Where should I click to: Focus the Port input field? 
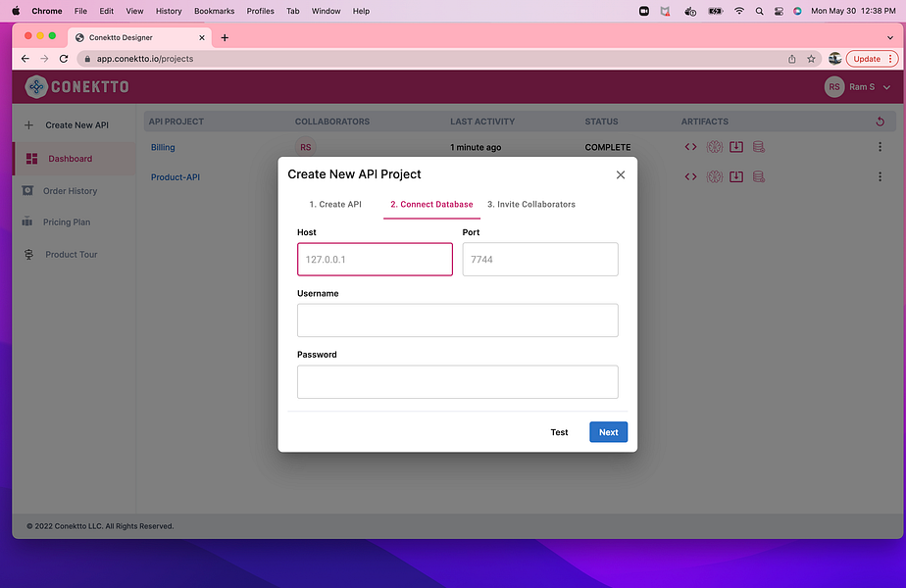pyautogui.click(x=540, y=260)
